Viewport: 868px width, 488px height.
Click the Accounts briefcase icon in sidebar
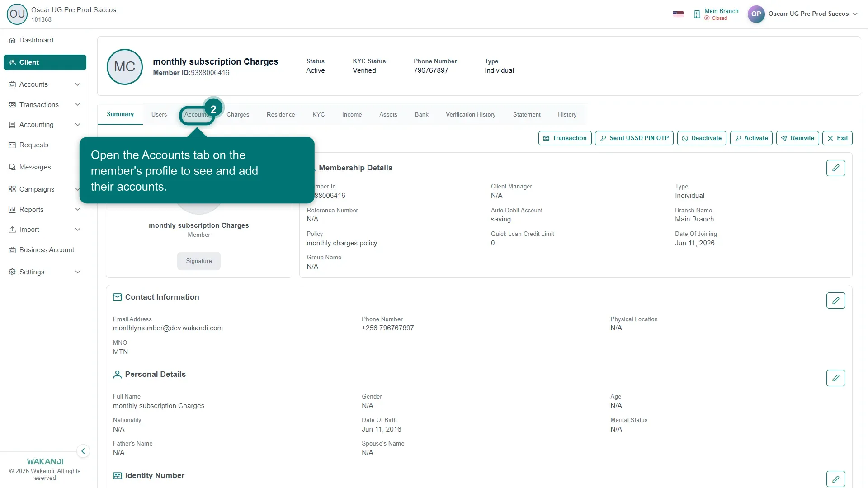point(12,84)
